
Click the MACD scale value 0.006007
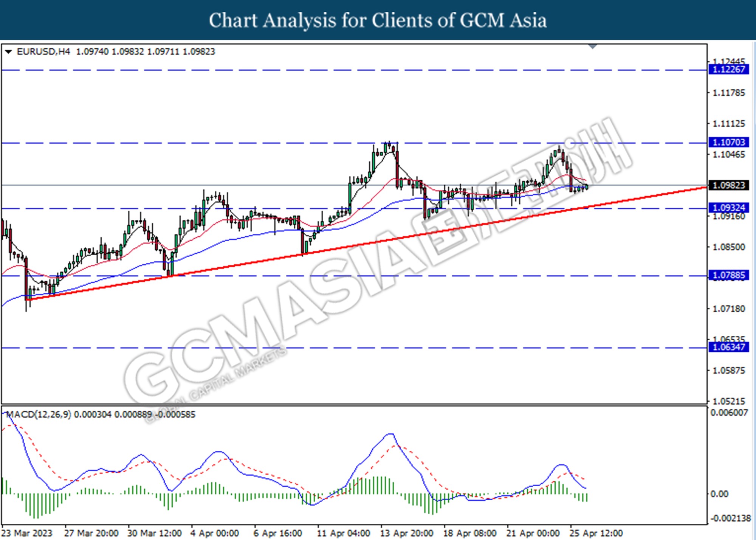730,413
